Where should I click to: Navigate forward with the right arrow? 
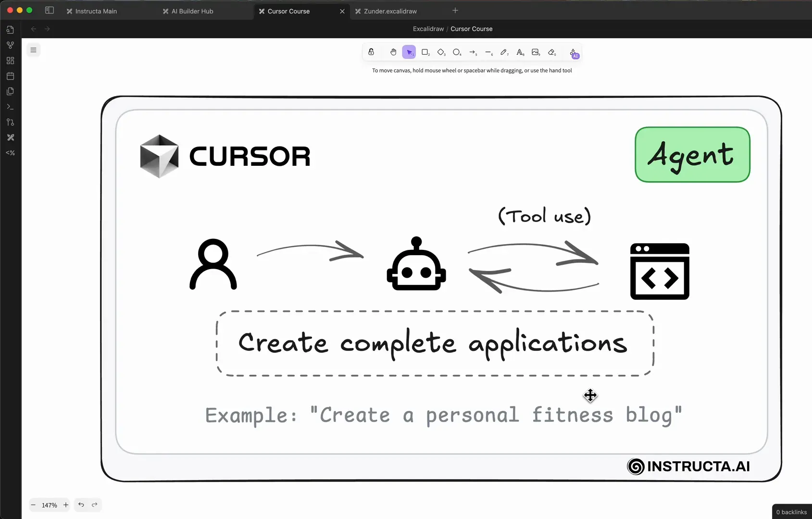click(47, 29)
